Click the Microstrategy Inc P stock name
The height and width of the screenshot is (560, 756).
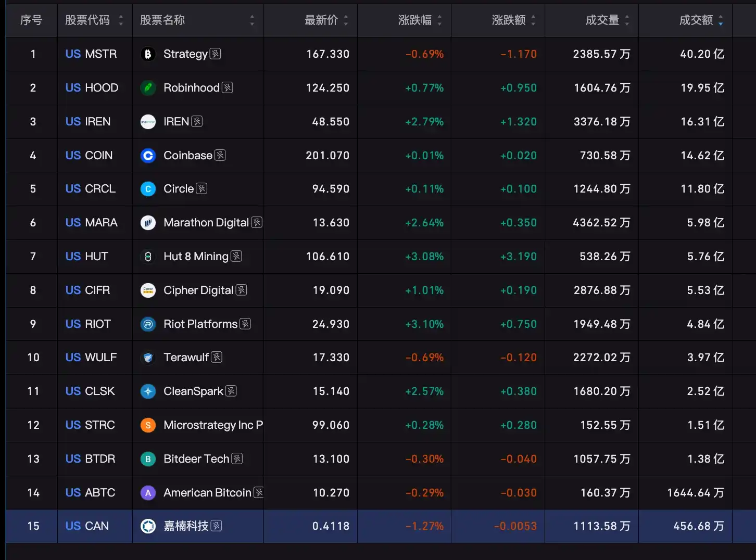pos(213,425)
